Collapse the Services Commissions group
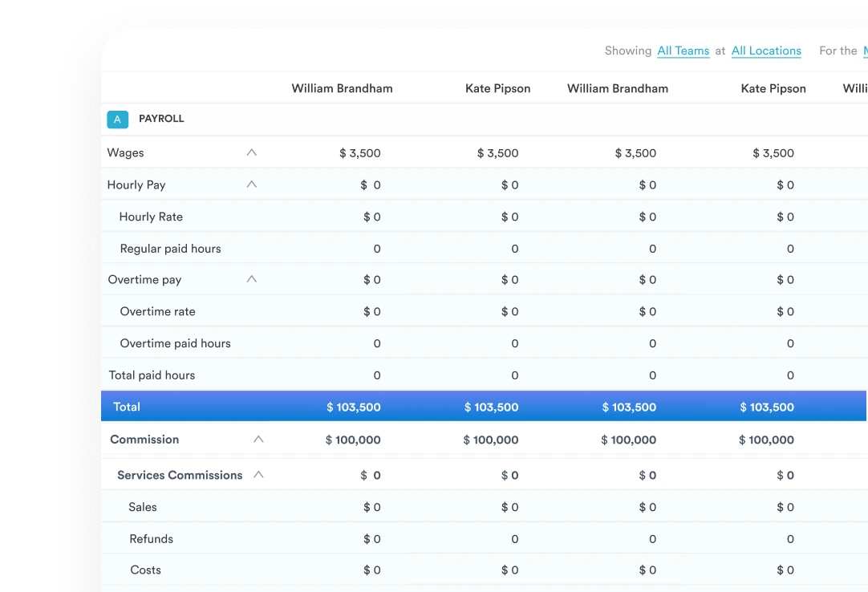This screenshot has width=868, height=592. pos(258,475)
